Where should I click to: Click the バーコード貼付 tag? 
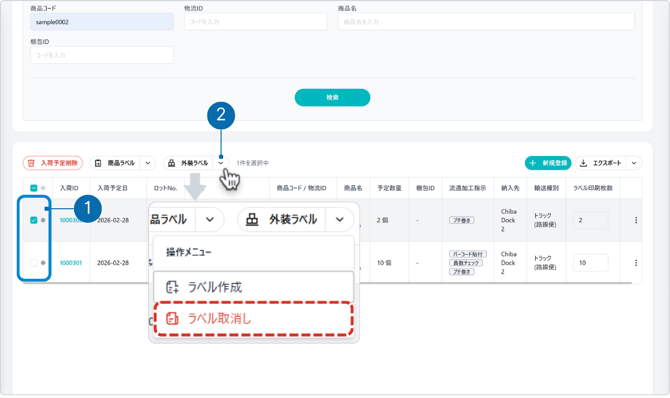pos(467,254)
